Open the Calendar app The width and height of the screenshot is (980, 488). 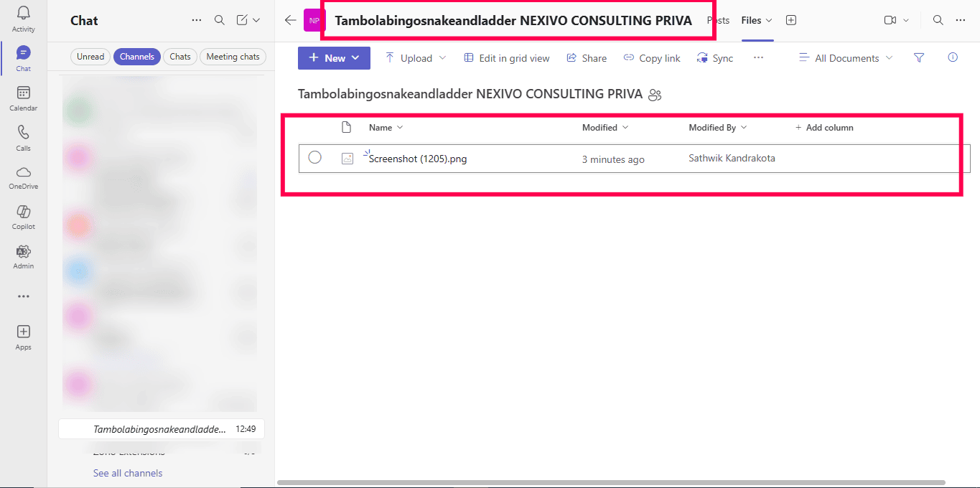point(23,98)
